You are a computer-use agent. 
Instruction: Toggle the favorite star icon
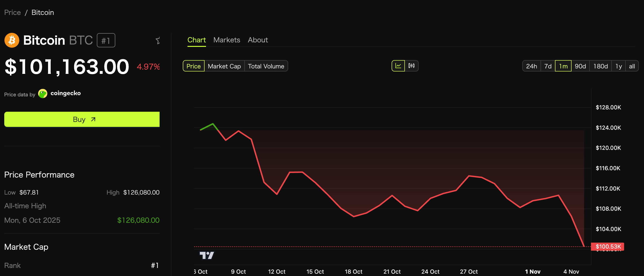click(x=157, y=40)
